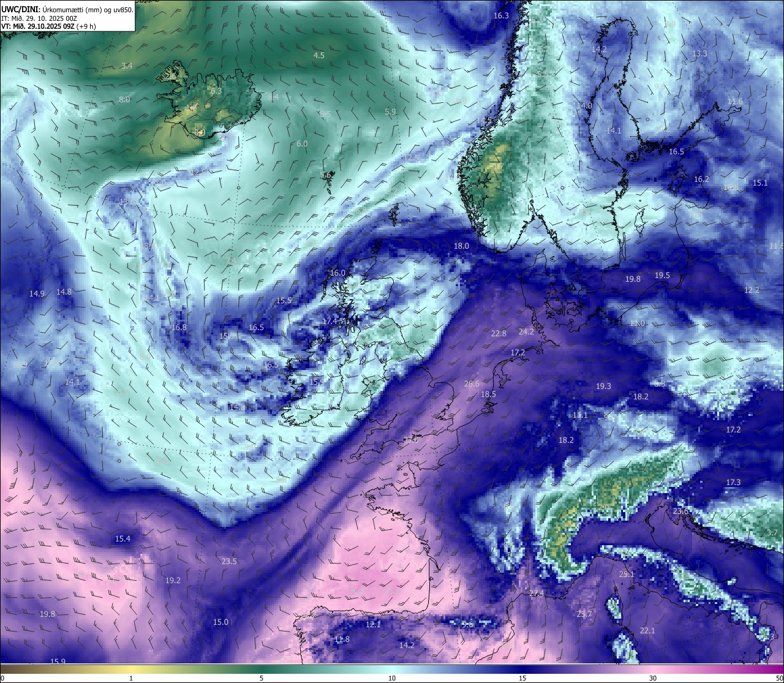Click the UWC/DINI title text in the header box
Screen dimensions: 784x683
point(20,10)
